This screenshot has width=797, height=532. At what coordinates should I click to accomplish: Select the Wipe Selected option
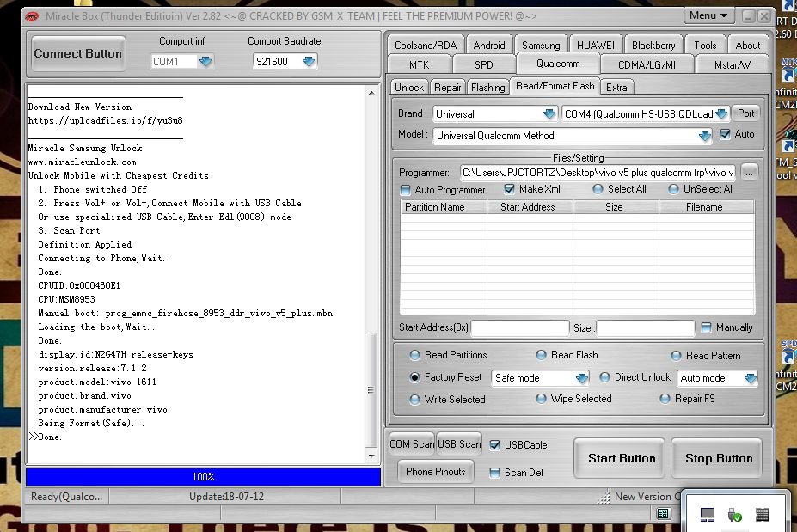[x=542, y=399]
